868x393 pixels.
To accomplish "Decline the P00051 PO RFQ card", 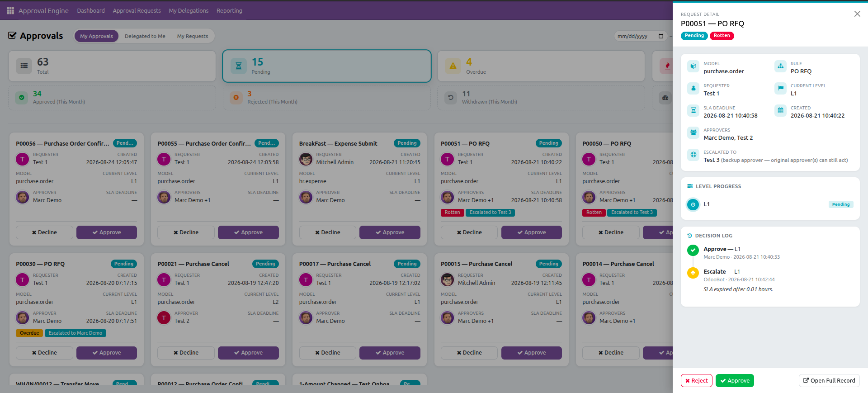I will pos(469,232).
